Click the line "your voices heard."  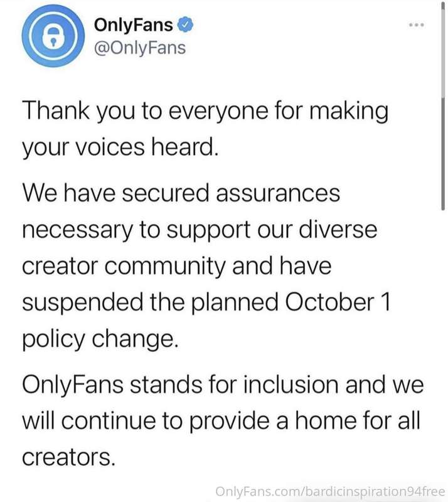pyautogui.click(x=120, y=147)
